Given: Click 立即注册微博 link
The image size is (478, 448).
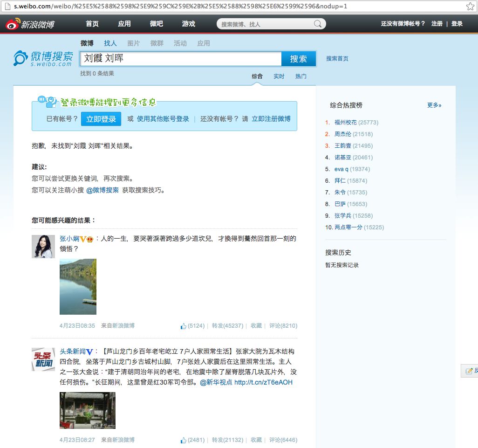Looking at the screenshot, I should pos(271,118).
